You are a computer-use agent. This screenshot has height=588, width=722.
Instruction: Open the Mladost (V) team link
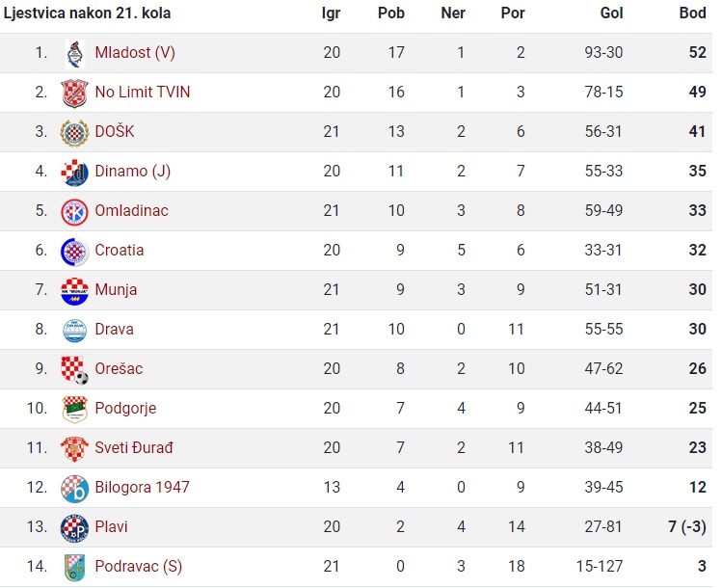[x=135, y=52]
